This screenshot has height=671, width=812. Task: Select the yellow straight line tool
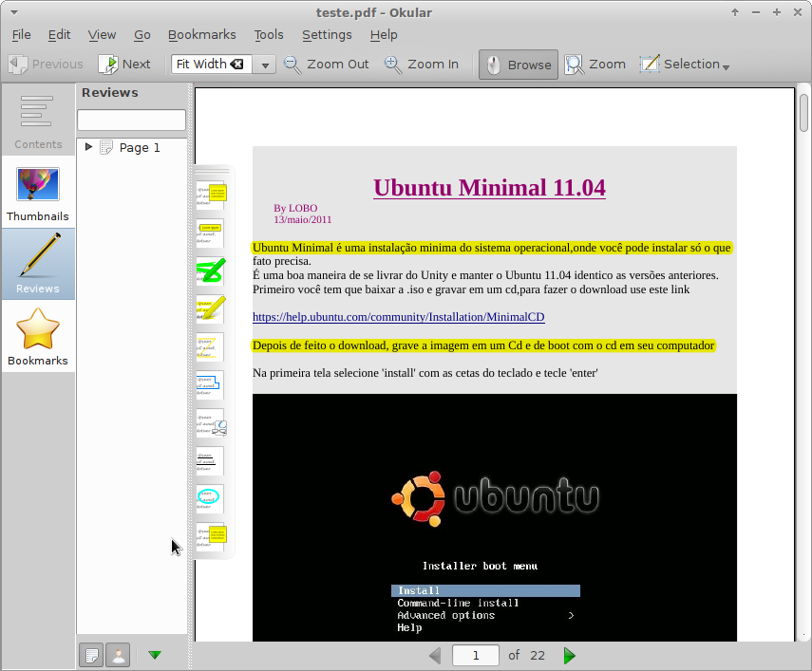(211, 347)
